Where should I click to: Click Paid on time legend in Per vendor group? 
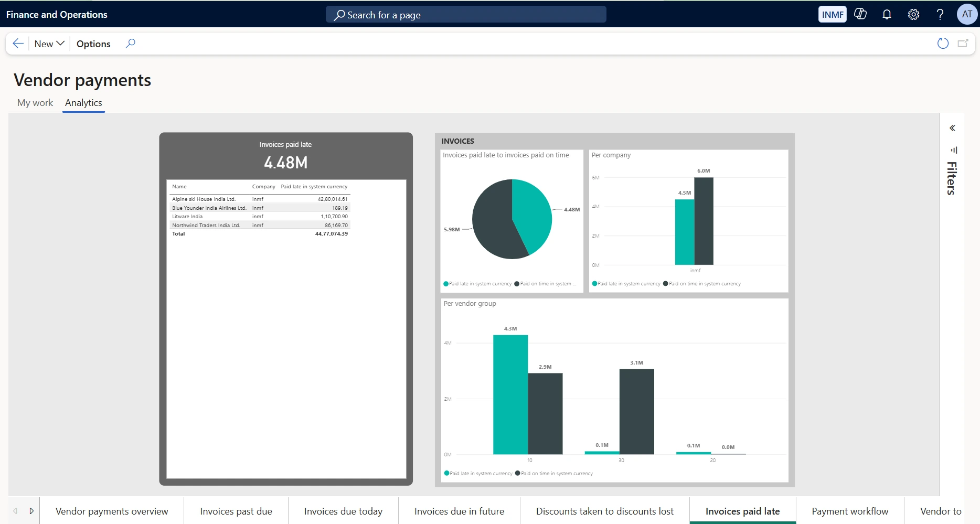pos(554,474)
